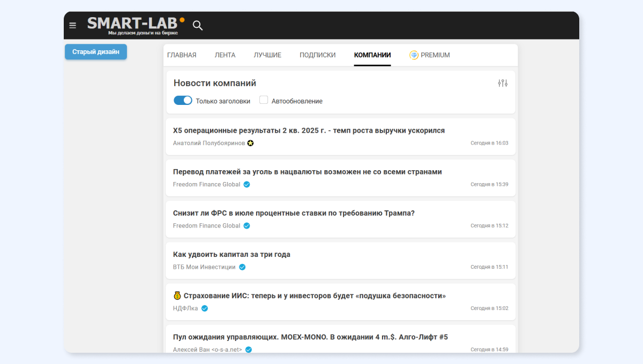Image resolution: width=643 pixels, height=364 pixels.
Task: Open the news filter settings icon
Action: pyautogui.click(x=503, y=83)
